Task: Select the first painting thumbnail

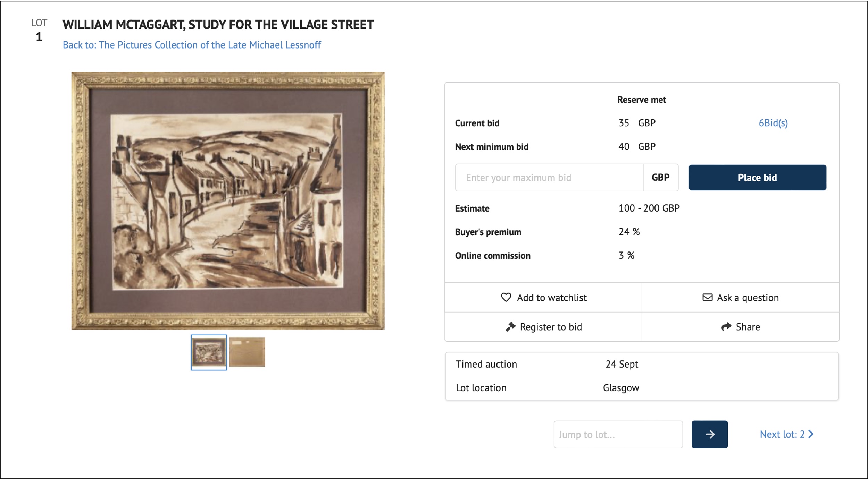Action: 209,352
